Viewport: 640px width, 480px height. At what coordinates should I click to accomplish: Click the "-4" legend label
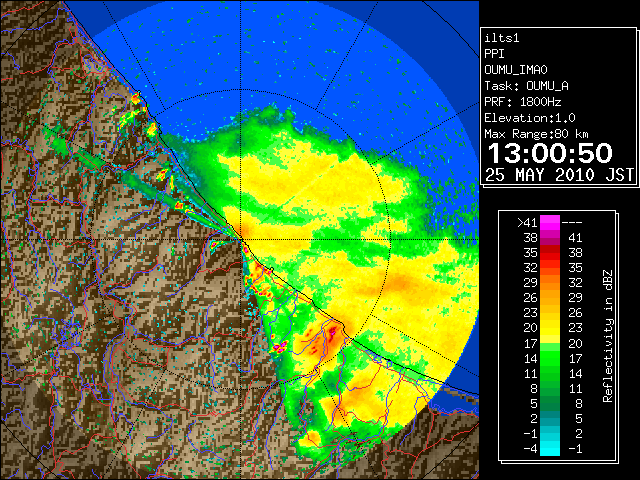tap(530, 448)
